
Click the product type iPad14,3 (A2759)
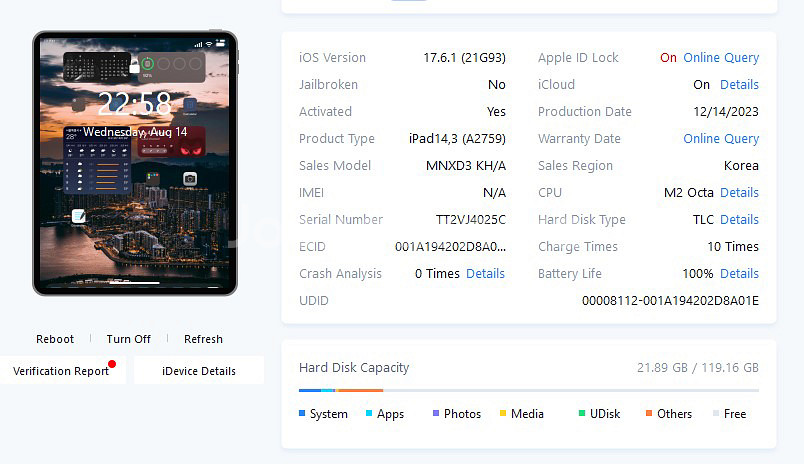[x=457, y=139]
